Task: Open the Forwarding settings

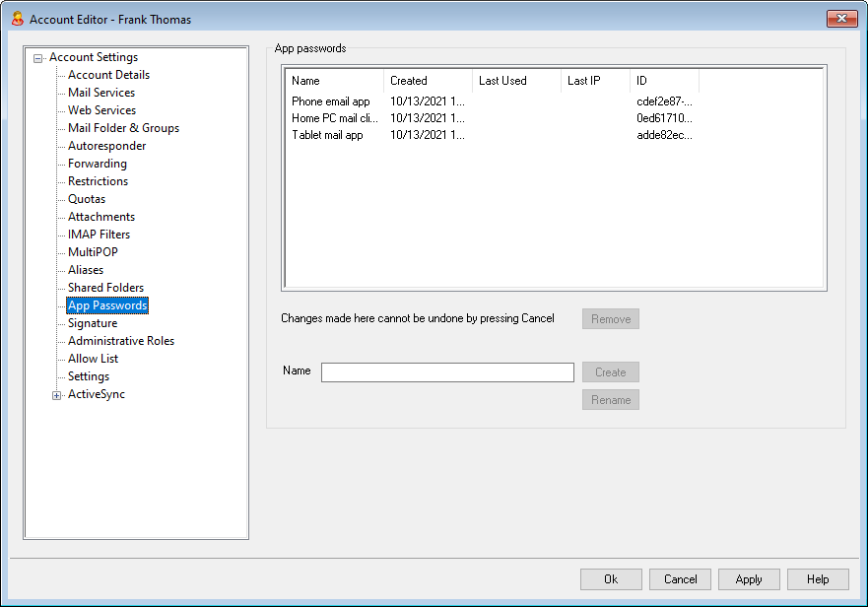Action: pos(97,164)
